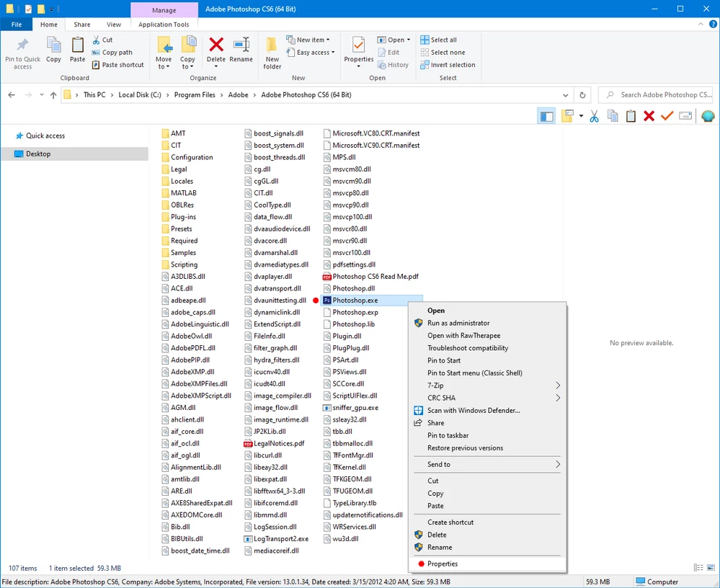Screen dimensions: 720x588
Task: Choose Scan with Windows Defender
Action: click(487, 410)
